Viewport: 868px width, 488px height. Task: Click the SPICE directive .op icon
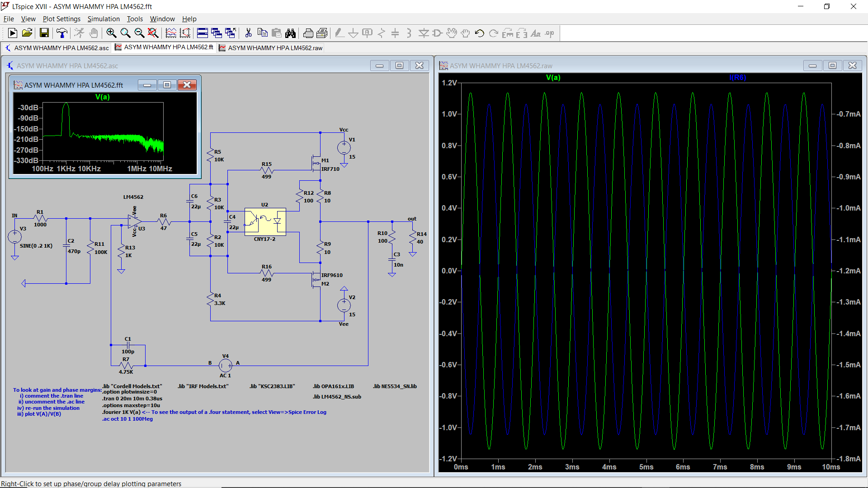click(550, 33)
